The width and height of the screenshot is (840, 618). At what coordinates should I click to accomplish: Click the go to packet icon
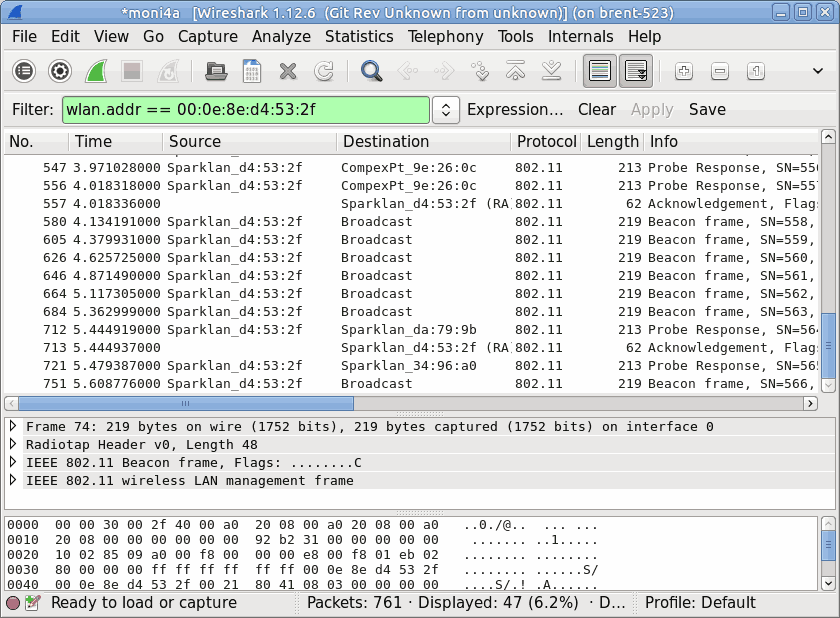(x=479, y=71)
